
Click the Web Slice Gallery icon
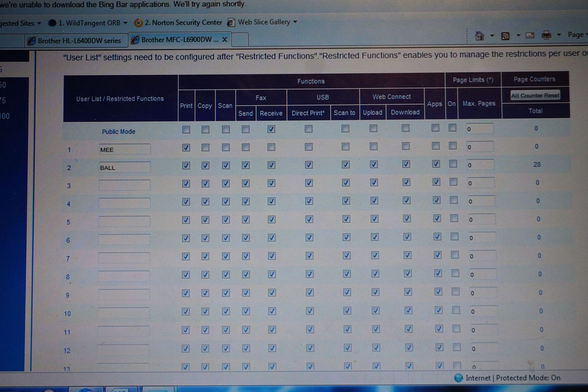[232, 23]
